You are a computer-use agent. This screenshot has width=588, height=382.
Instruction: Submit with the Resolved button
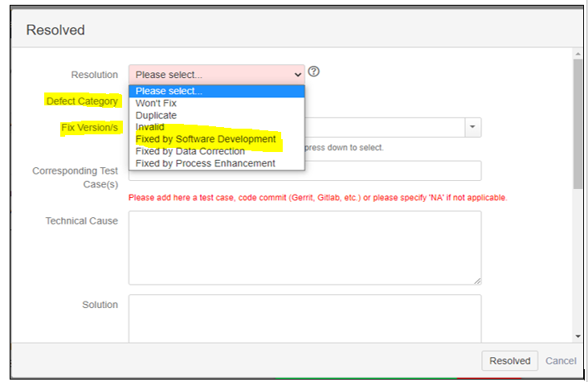click(509, 360)
